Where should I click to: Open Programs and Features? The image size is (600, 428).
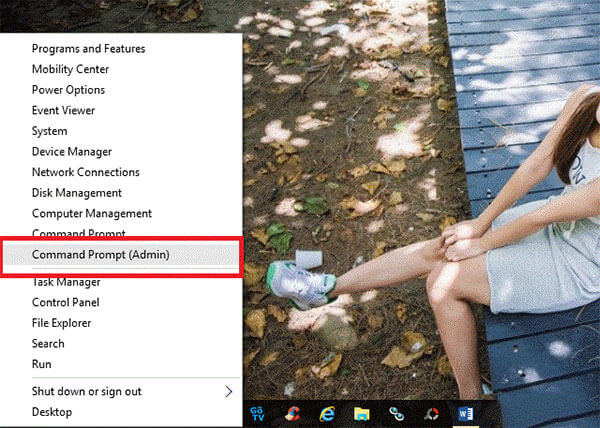[x=88, y=49]
